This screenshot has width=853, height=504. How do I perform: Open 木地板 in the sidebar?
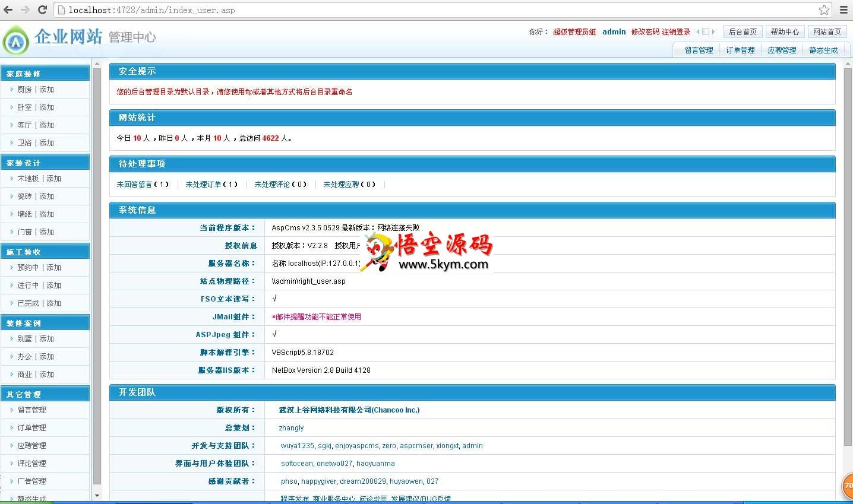[28, 179]
